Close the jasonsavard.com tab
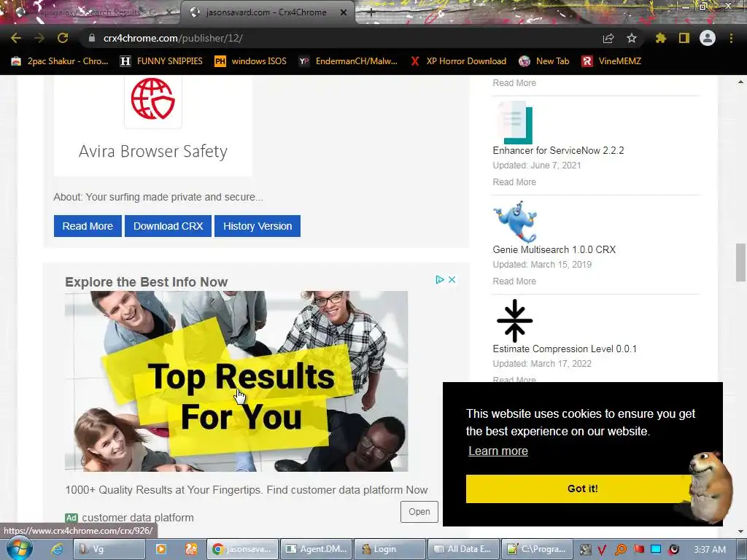 (x=344, y=12)
